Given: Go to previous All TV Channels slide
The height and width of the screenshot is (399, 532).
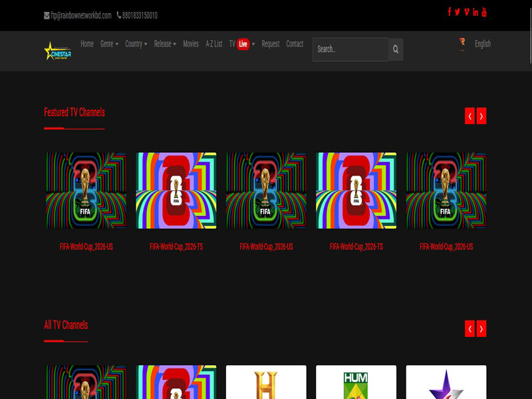Looking at the screenshot, I should (x=469, y=329).
